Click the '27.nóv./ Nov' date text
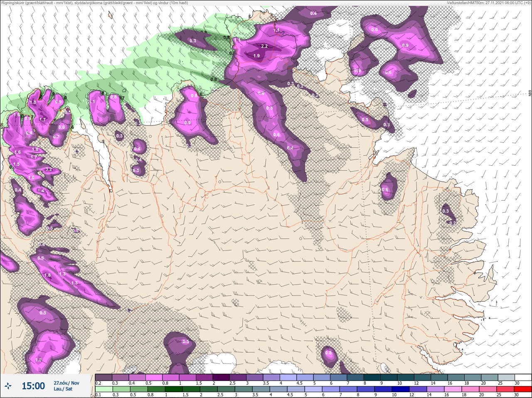532x398 pixels. [66, 383]
